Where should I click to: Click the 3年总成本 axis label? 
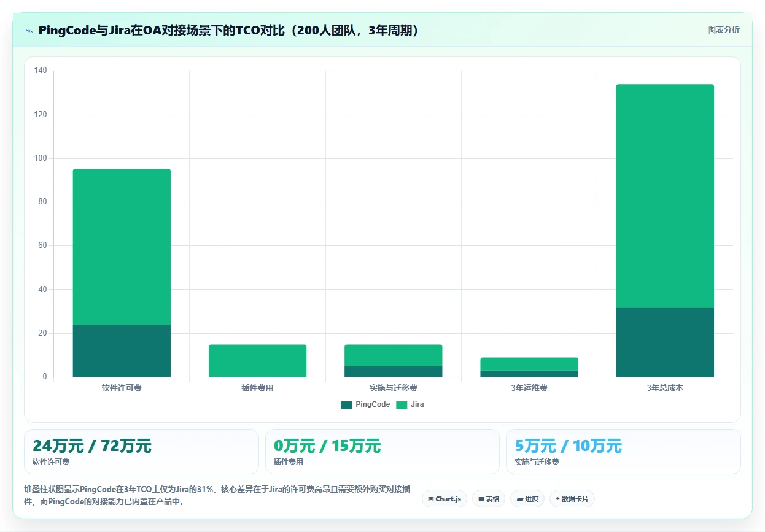(x=665, y=388)
